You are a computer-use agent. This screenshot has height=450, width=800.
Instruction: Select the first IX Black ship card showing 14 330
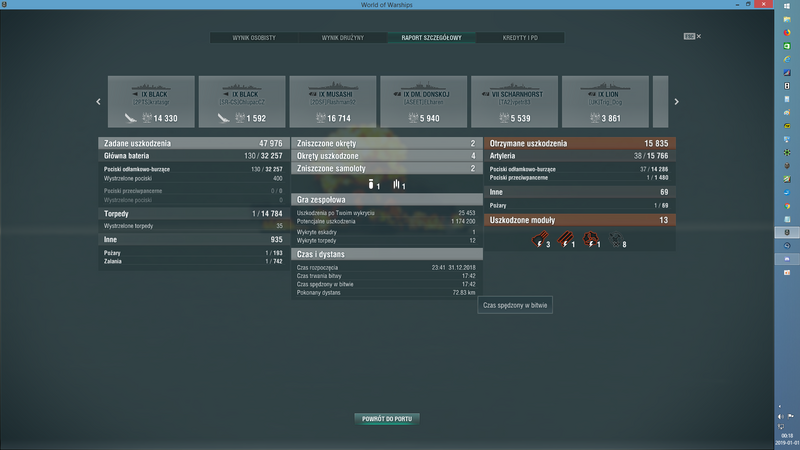151,102
